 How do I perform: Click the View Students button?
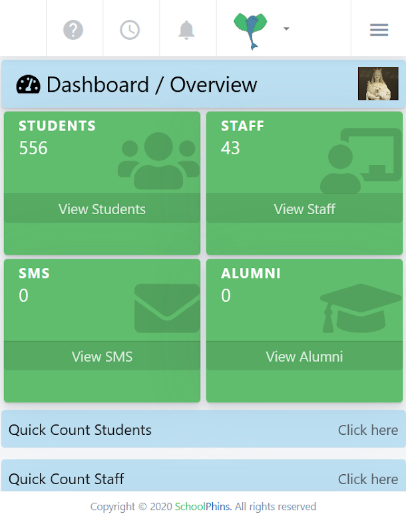[102, 209]
